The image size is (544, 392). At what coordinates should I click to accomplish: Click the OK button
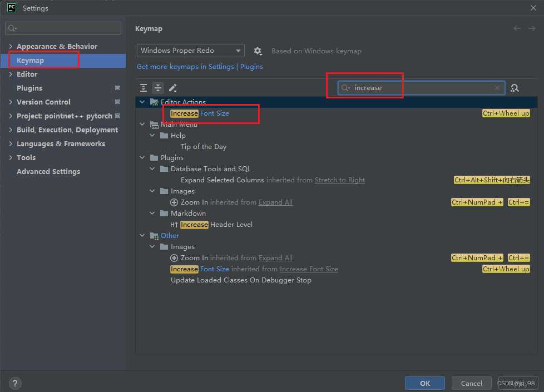click(x=424, y=383)
